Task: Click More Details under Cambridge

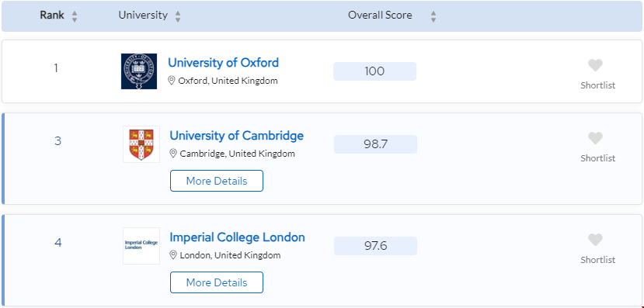Action: pyautogui.click(x=217, y=181)
